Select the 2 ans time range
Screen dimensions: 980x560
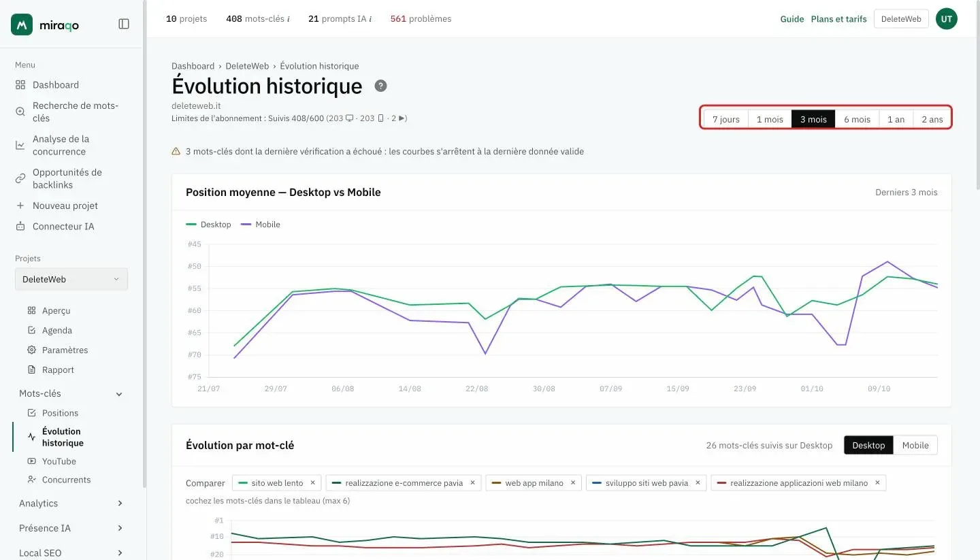point(932,119)
